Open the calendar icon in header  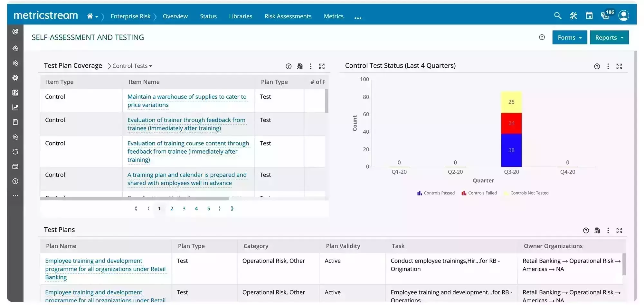point(589,15)
